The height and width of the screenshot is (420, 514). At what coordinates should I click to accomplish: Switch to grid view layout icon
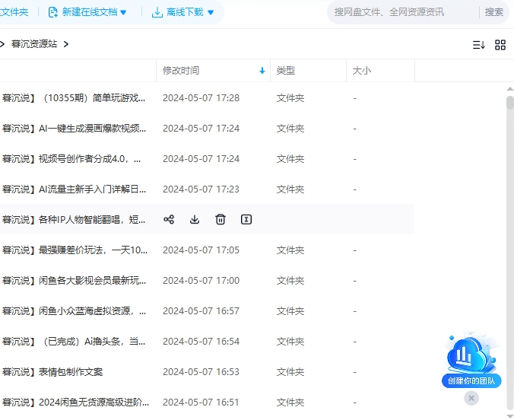click(500, 45)
